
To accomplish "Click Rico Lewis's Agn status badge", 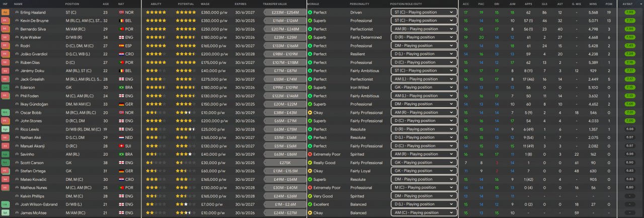I will [6, 129].
